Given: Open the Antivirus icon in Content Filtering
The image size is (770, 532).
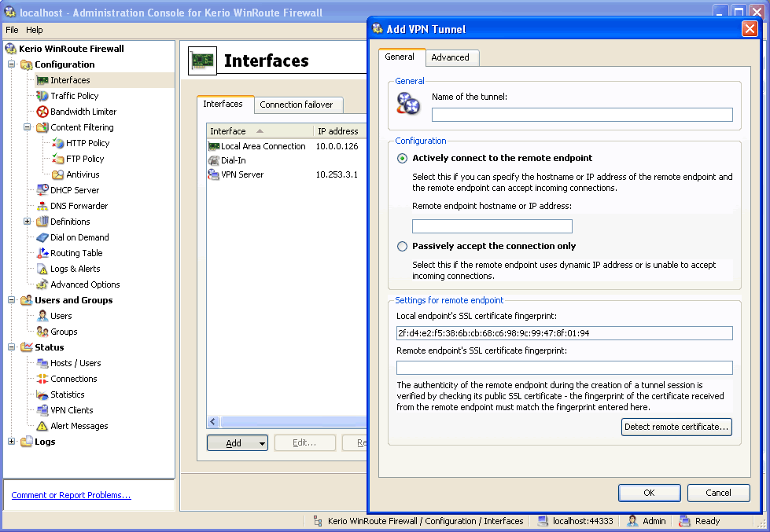Looking at the screenshot, I should [x=58, y=174].
